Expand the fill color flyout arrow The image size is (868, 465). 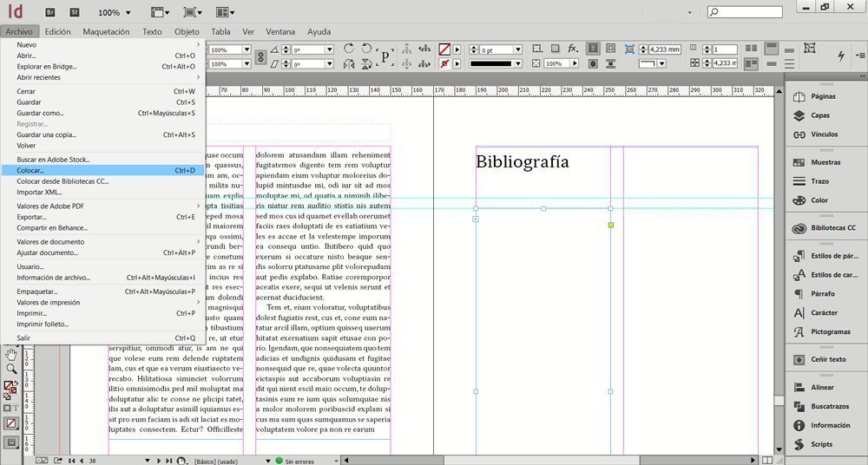point(457,49)
